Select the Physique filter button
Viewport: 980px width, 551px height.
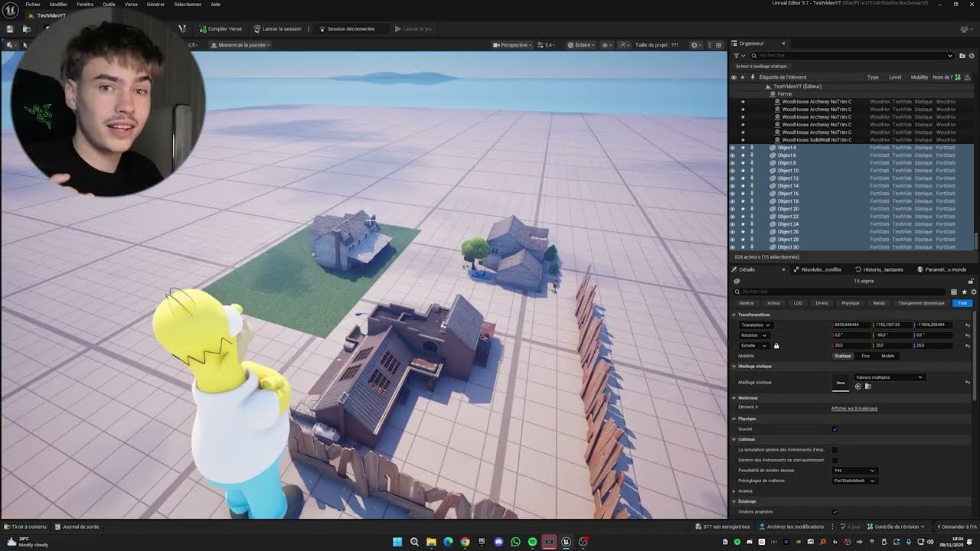tap(851, 303)
